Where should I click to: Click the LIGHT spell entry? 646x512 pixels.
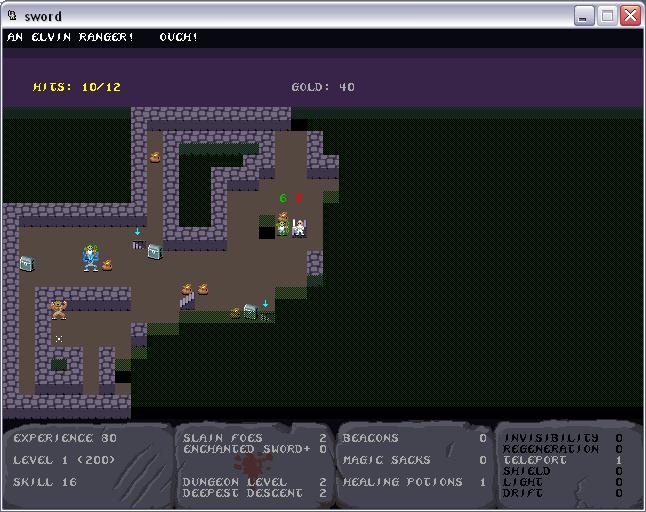[563, 482]
